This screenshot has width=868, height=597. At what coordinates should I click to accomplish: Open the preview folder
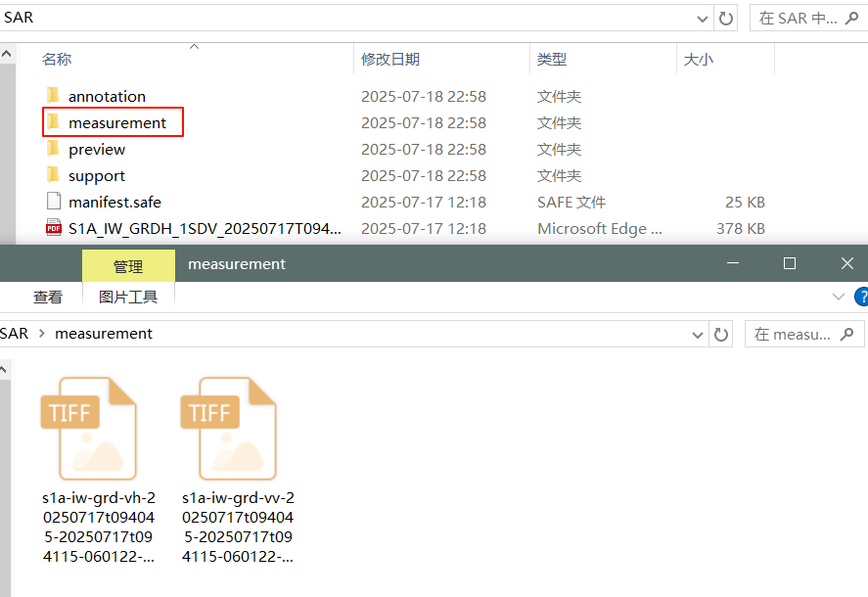point(97,149)
